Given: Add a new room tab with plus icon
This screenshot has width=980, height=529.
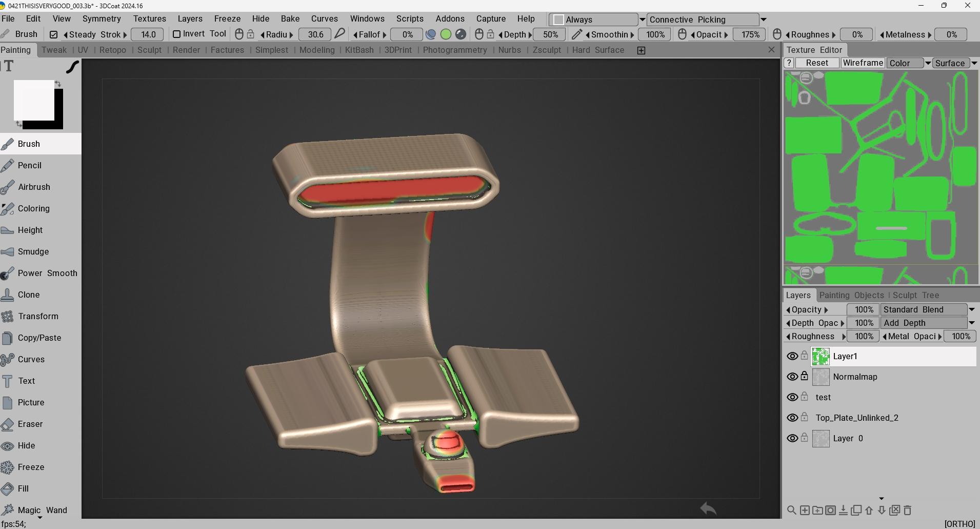Looking at the screenshot, I should pos(641,50).
